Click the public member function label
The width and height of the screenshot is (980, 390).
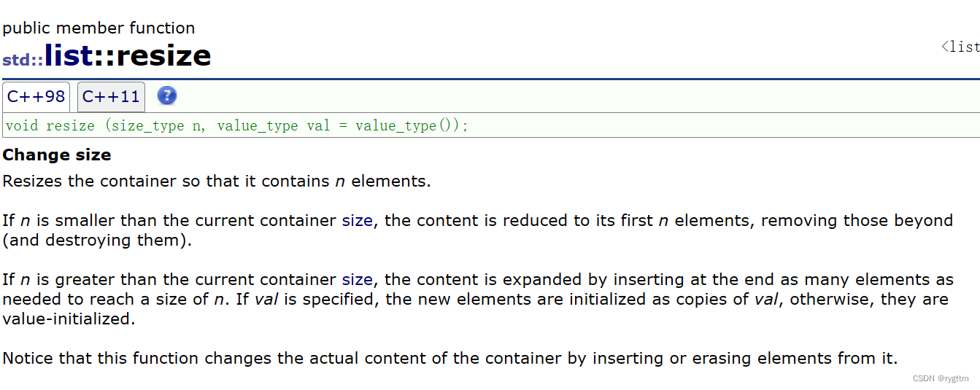(x=99, y=28)
